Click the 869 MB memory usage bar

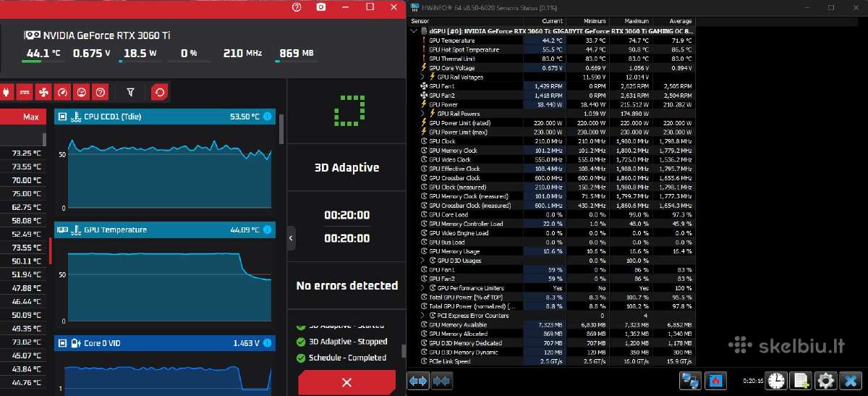[296, 62]
